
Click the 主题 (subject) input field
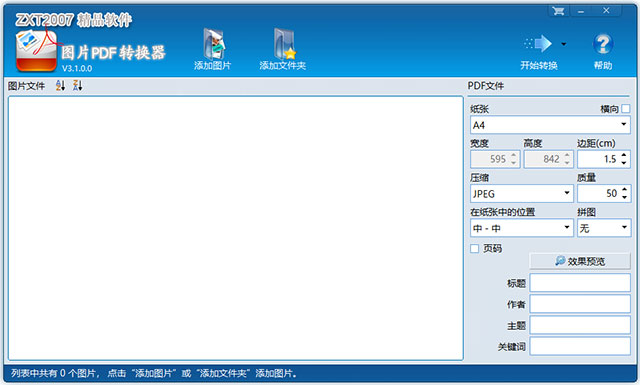580,325
